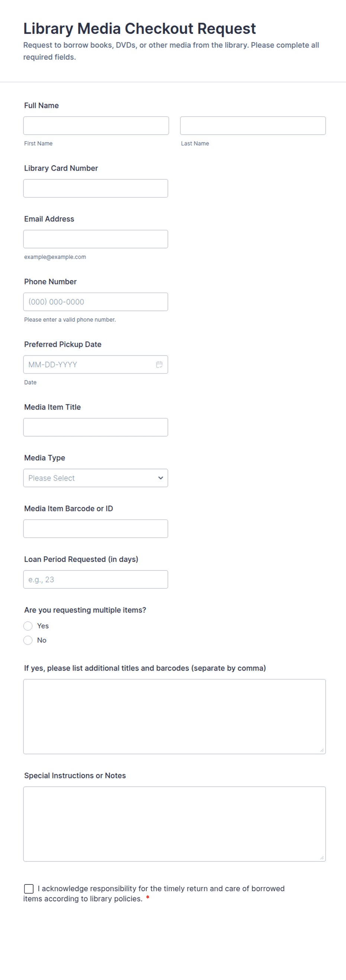Focus the Media Item Barcode or ID field
The image size is (346, 980).
coord(96,529)
